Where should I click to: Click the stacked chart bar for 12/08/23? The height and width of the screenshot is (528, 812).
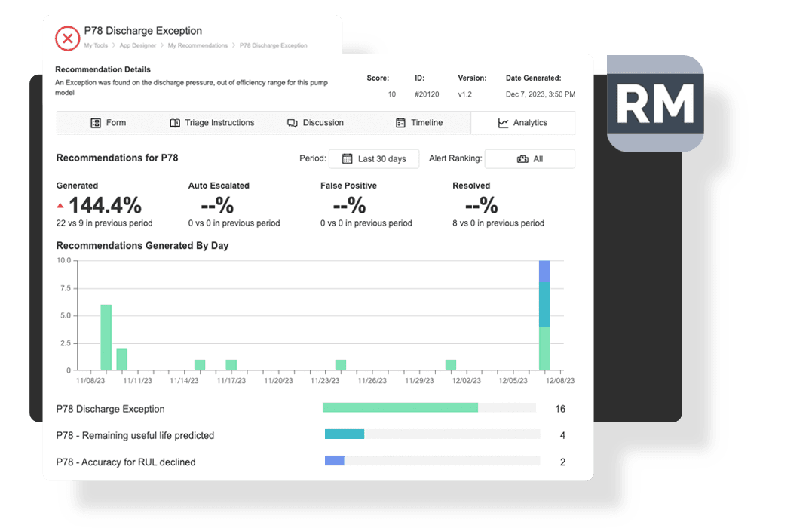pos(544,315)
